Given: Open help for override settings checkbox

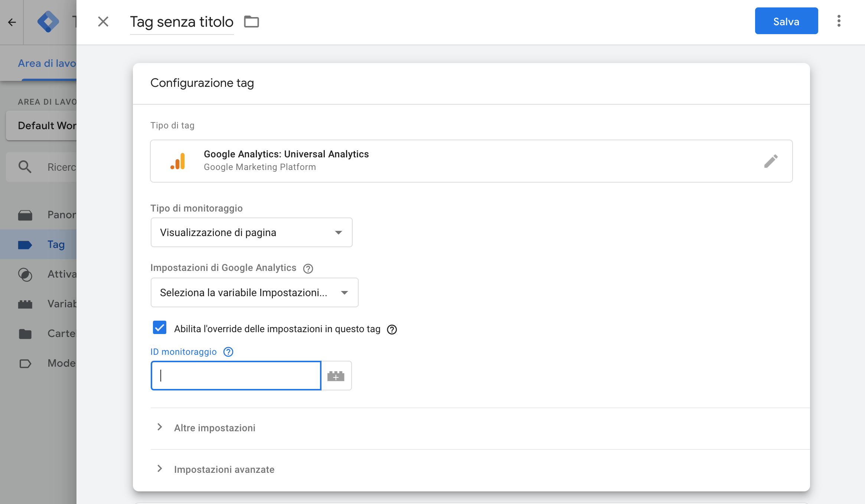Looking at the screenshot, I should coord(392,330).
